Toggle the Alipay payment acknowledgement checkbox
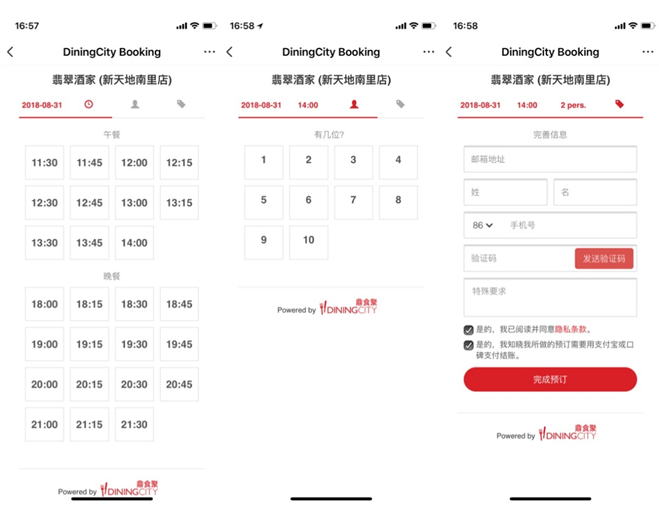The height and width of the screenshot is (510, 659). tap(468, 345)
